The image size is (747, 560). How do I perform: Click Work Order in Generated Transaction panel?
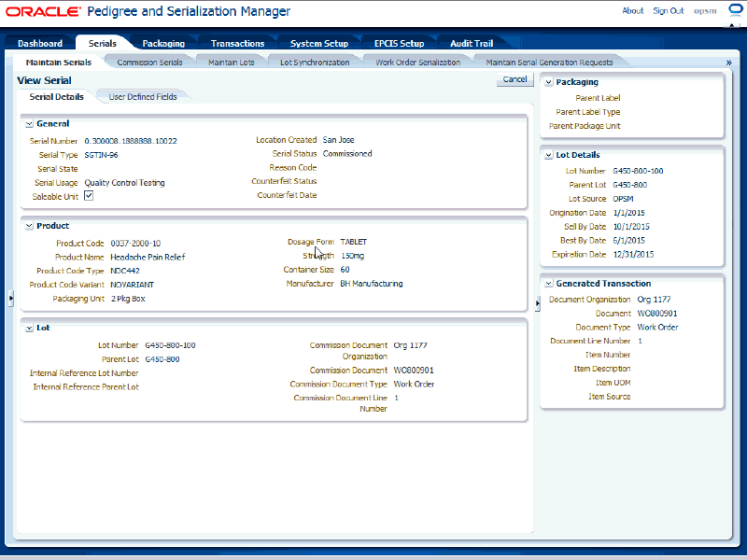[658, 328]
